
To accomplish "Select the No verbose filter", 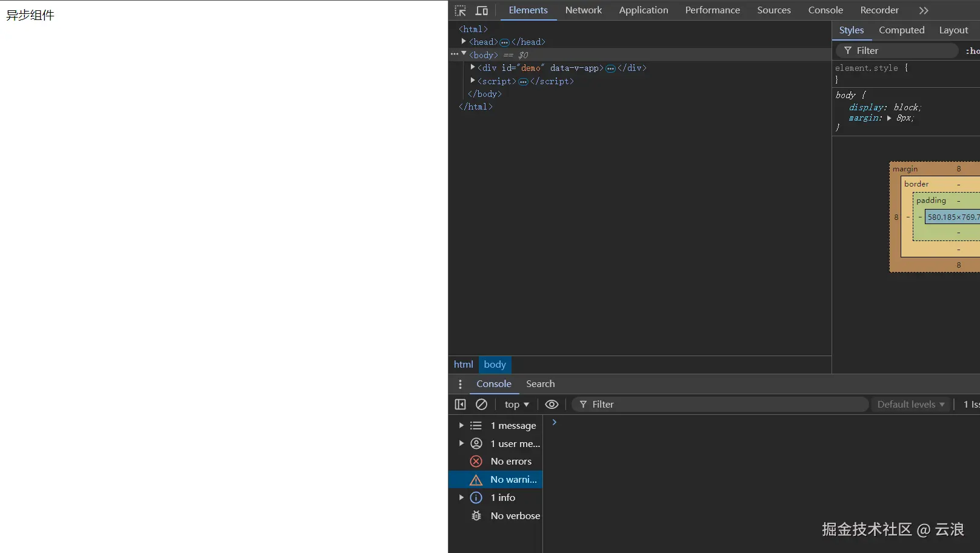I will (496, 516).
